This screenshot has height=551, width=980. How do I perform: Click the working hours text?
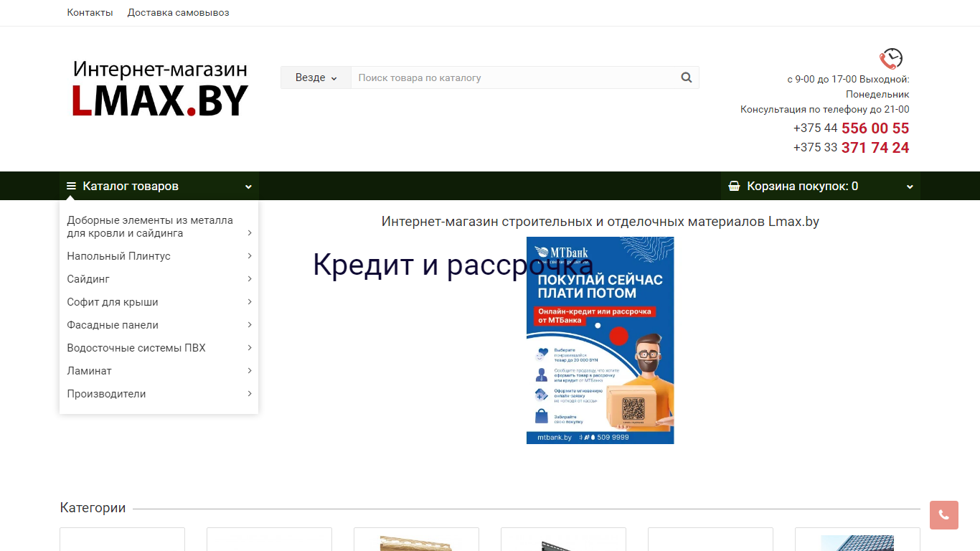pos(848,87)
